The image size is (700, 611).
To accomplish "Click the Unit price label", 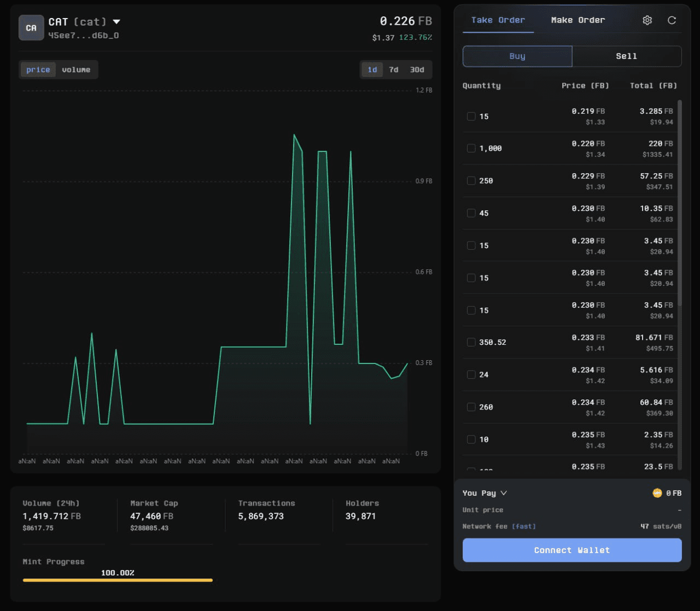I will pos(483,510).
